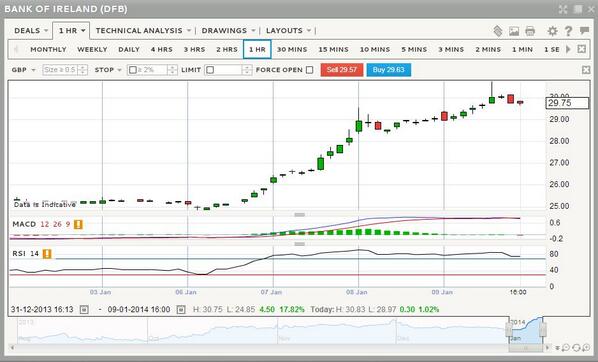The width and height of the screenshot is (598, 362).
Task: Click the left navigator range handle
Action: coord(509,329)
